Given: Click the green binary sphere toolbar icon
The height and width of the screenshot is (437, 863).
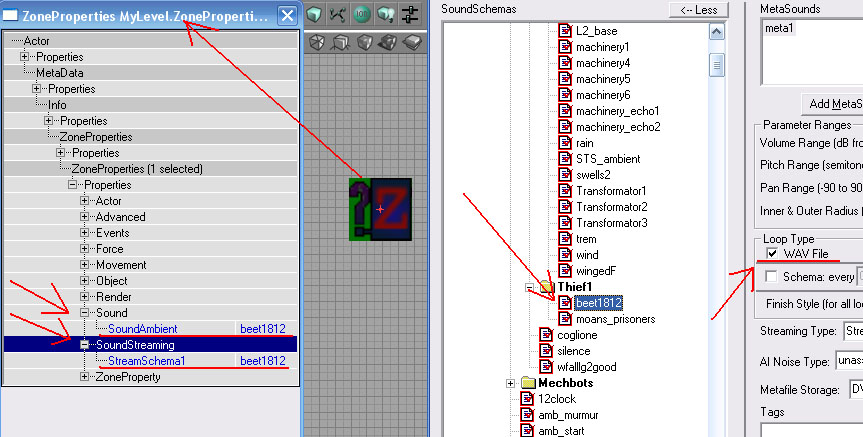Looking at the screenshot, I should [362, 14].
